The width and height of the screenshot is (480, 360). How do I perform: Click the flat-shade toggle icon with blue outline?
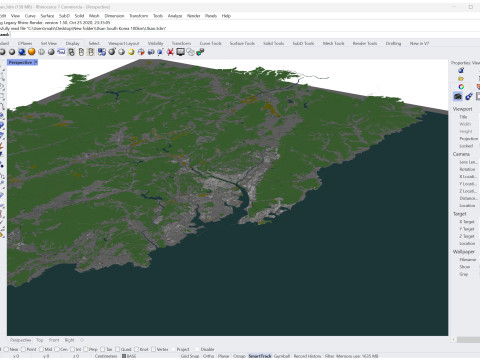click(61, 52)
